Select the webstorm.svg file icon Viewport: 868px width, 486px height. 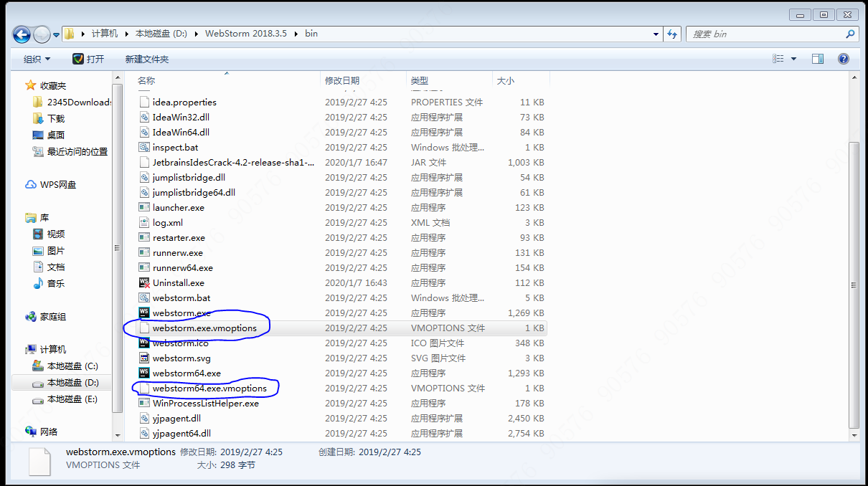click(x=144, y=358)
